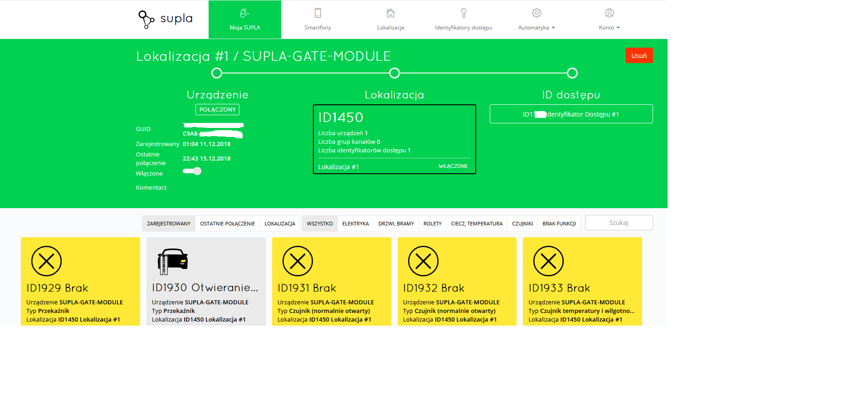Sort by LOKALIZACJA
This screenshot has height=410, width=868.
(280, 224)
